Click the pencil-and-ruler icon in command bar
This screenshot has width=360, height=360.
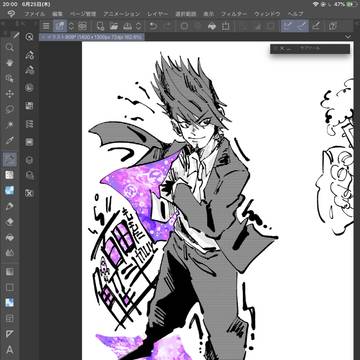click(x=316, y=26)
